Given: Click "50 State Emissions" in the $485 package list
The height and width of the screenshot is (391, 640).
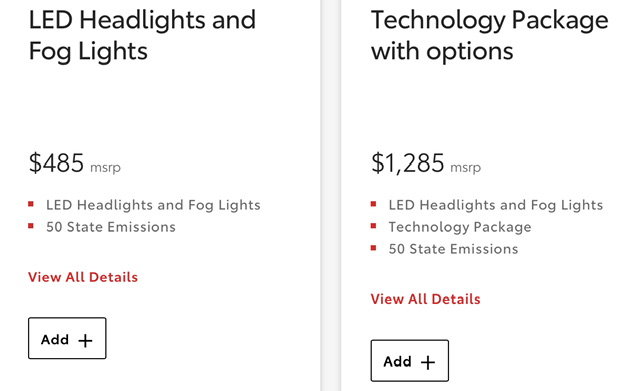Looking at the screenshot, I should 111,227.
